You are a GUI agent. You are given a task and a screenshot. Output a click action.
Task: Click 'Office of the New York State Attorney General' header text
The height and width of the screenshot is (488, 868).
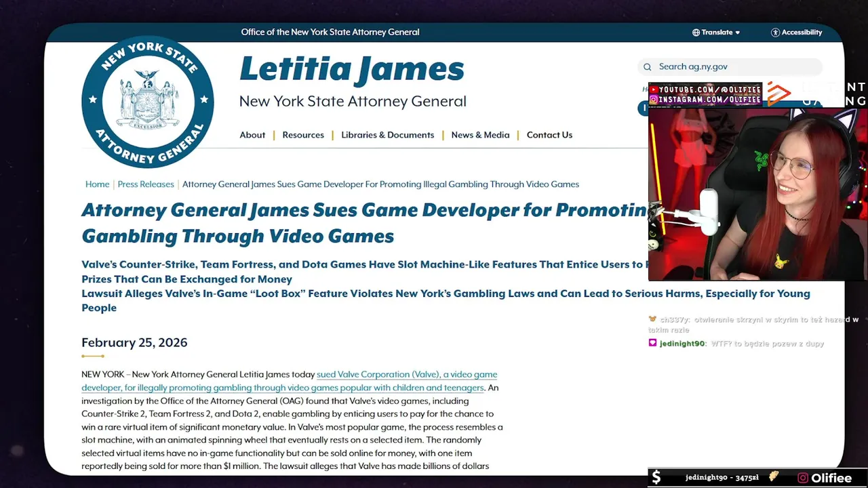tap(330, 33)
